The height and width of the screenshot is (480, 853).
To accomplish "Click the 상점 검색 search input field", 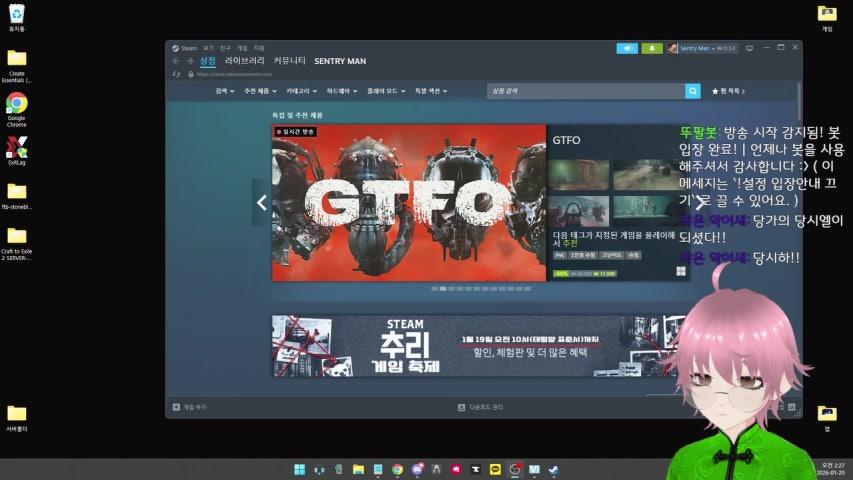I will 586,91.
